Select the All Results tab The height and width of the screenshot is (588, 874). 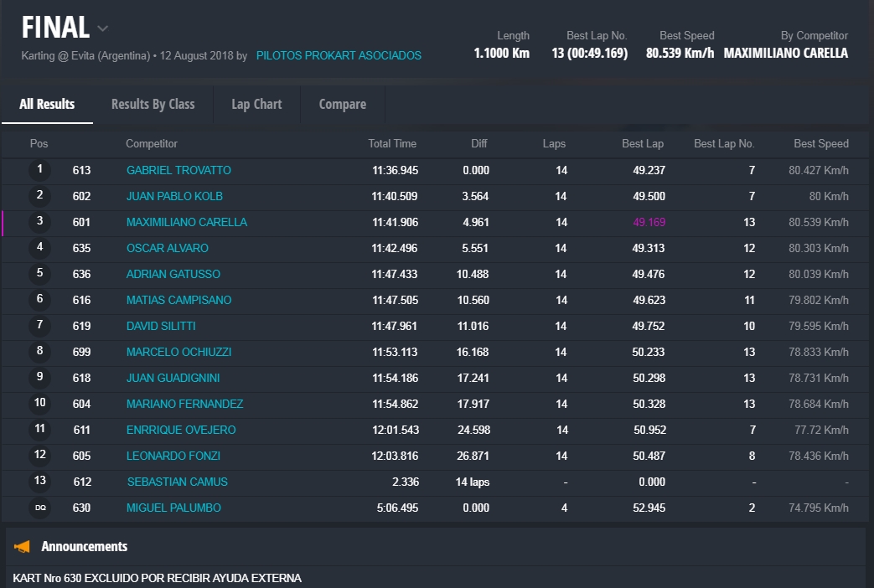[x=47, y=105]
